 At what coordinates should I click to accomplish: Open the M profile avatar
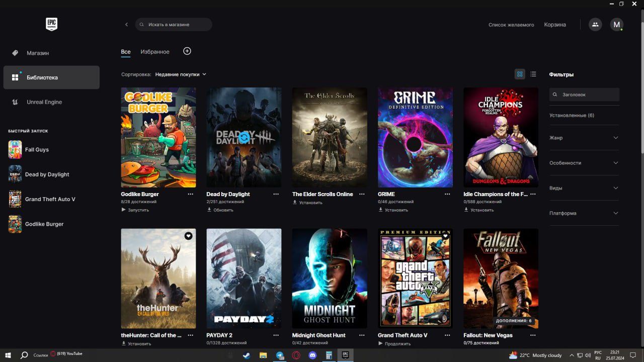[617, 24]
